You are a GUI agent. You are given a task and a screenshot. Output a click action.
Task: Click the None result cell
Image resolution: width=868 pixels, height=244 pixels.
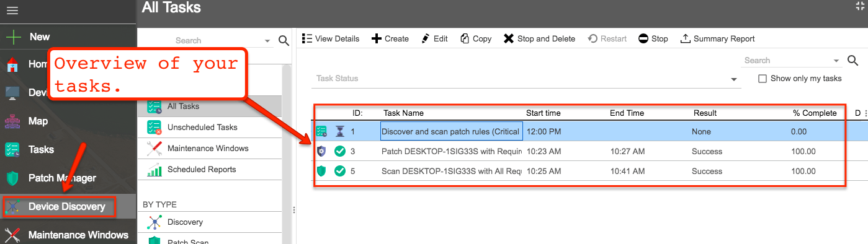click(702, 131)
